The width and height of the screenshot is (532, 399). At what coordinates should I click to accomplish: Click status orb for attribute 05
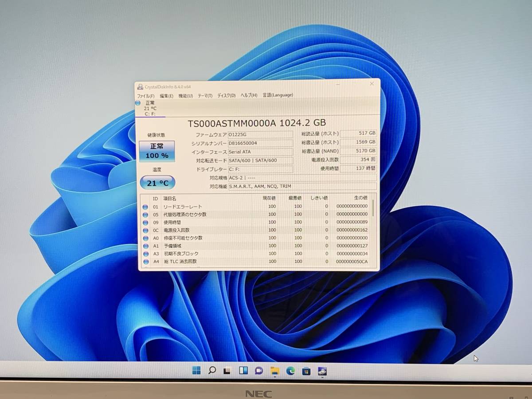coord(145,215)
